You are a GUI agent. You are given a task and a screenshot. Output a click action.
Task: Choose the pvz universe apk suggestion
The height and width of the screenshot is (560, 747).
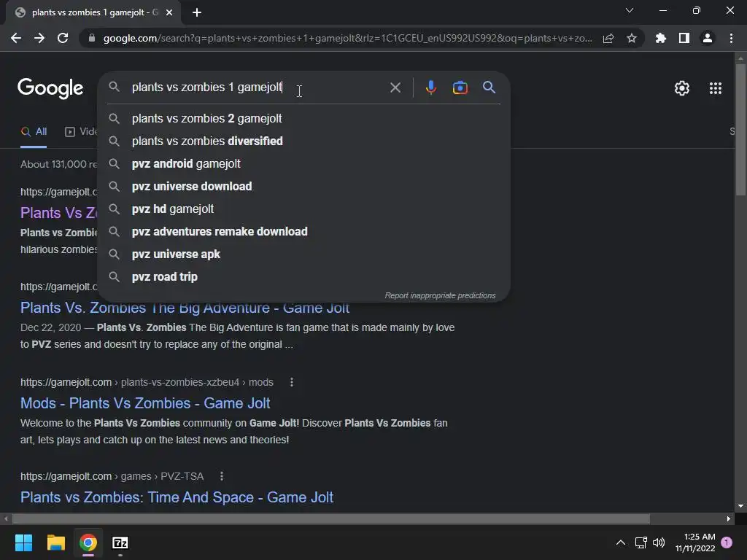coord(303,254)
